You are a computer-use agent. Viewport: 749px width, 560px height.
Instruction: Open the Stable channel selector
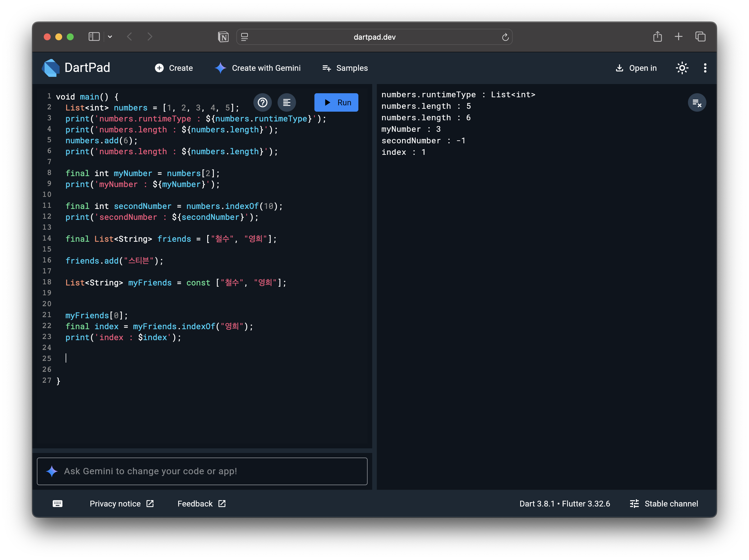pos(664,504)
